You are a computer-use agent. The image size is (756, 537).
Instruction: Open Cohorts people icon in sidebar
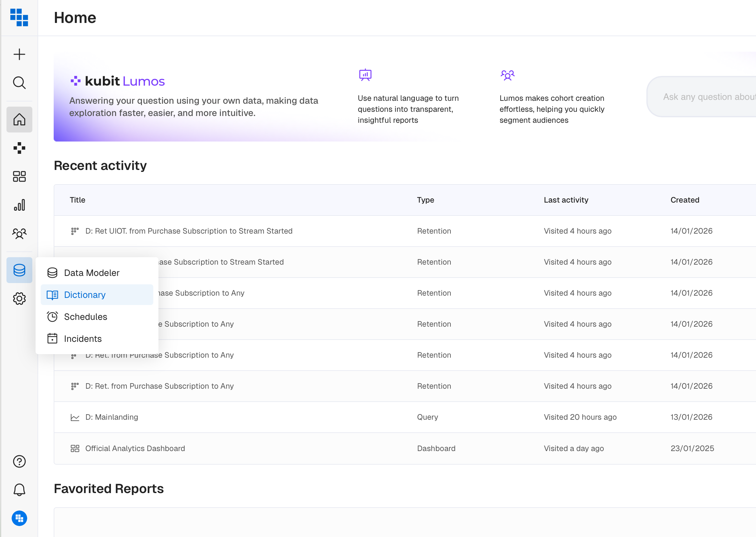pyautogui.click(x=19, y=234)
